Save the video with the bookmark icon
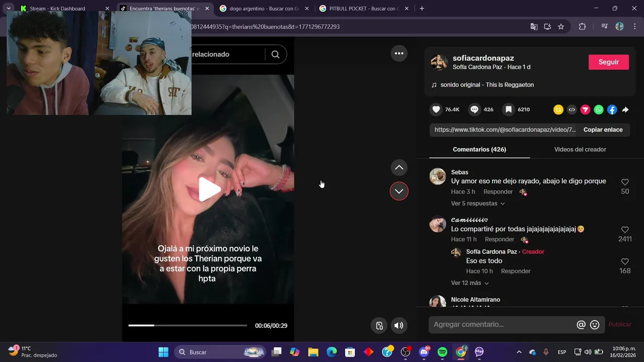The image size is (644, 362). [x=509, y=110]
